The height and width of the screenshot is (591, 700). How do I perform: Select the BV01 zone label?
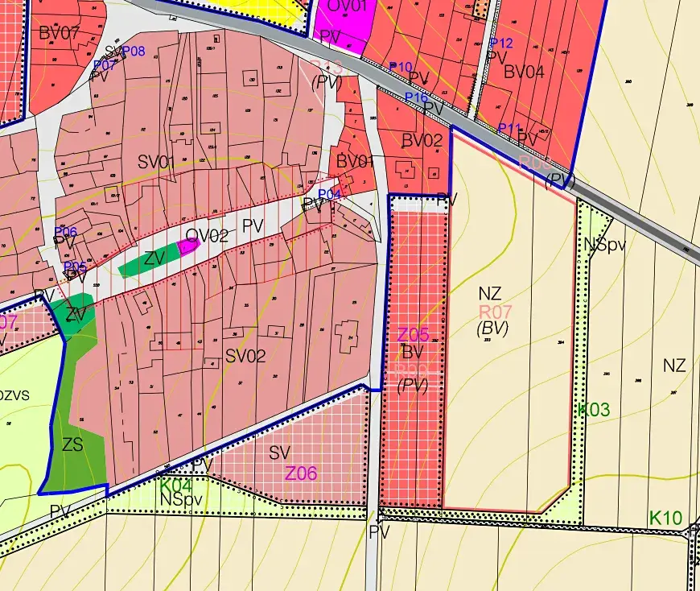356,162
